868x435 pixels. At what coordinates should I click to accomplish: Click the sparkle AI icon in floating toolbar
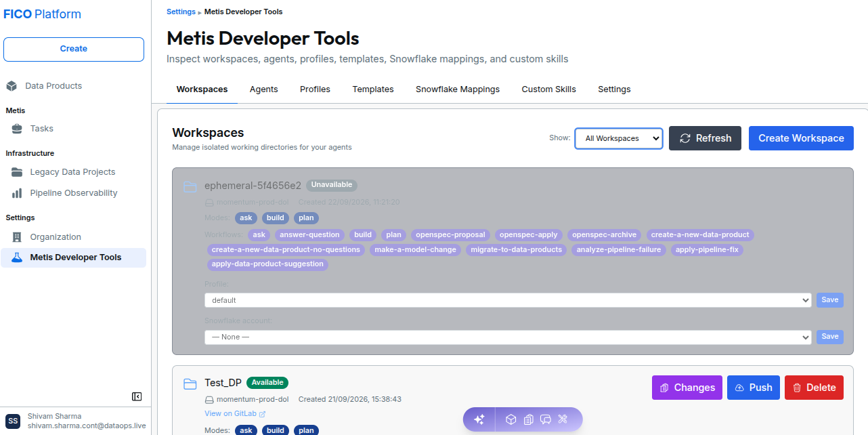coord(479,419)
